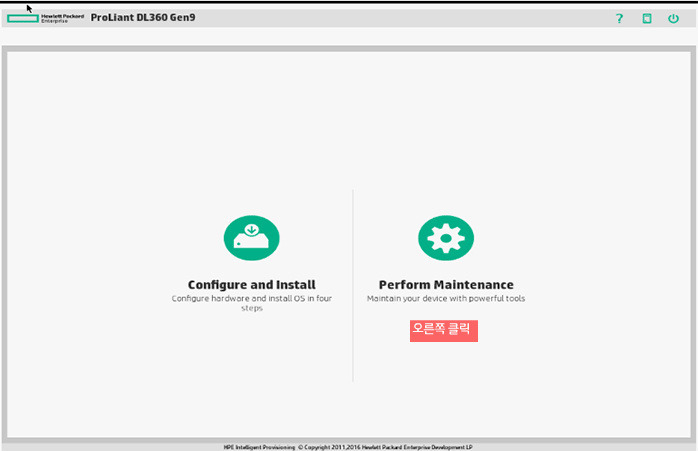Open the Configure and Install heading
This screenshot has height=451, width=698.
coord(252,284)
